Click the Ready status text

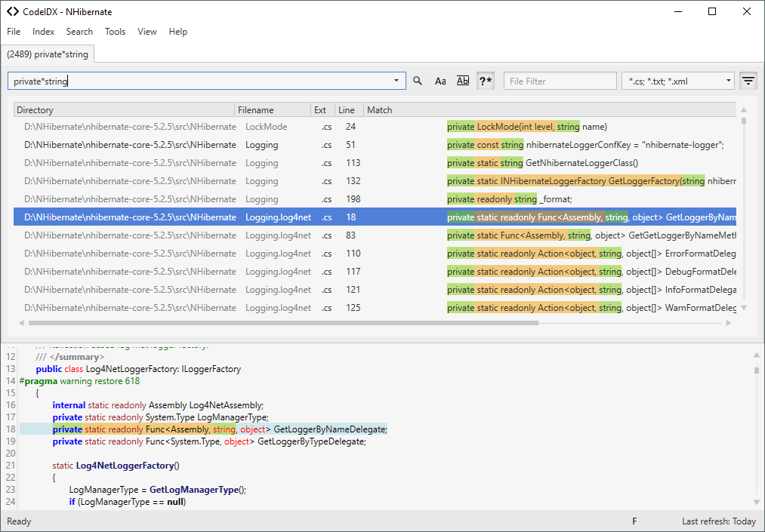coord(19,521)
